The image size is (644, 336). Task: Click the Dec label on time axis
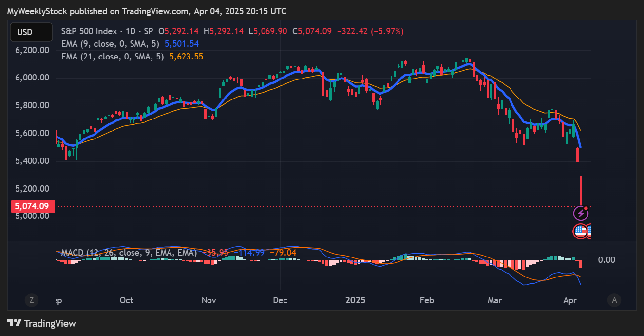point(281,300)
